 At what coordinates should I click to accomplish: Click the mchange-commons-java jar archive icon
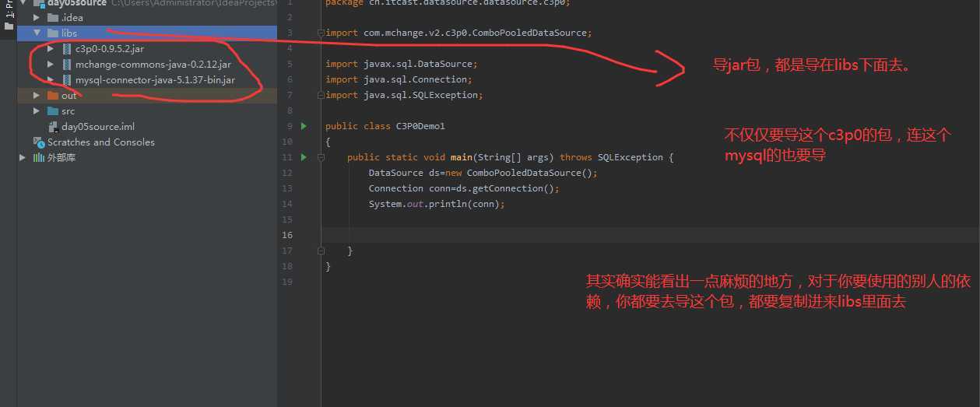click(67, 64)
